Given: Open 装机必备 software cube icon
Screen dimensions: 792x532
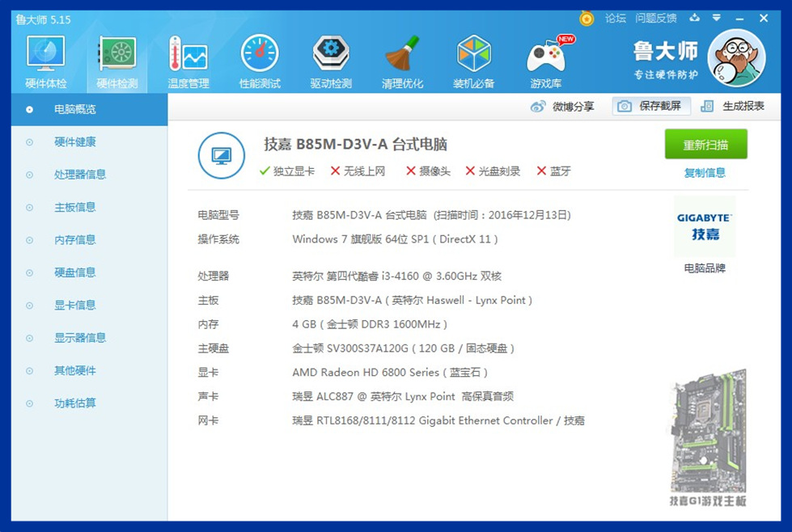Looking at the screenshot, I should (474, 53).
